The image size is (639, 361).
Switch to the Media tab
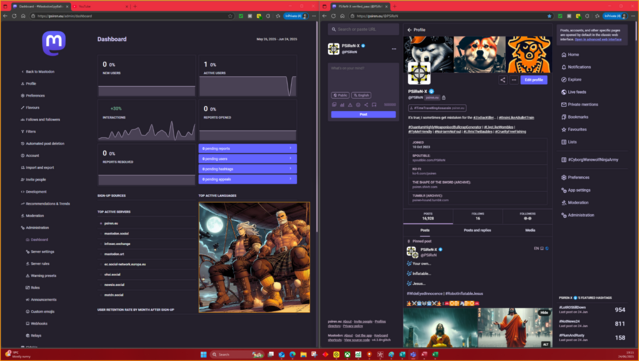[x=530, y=230]
